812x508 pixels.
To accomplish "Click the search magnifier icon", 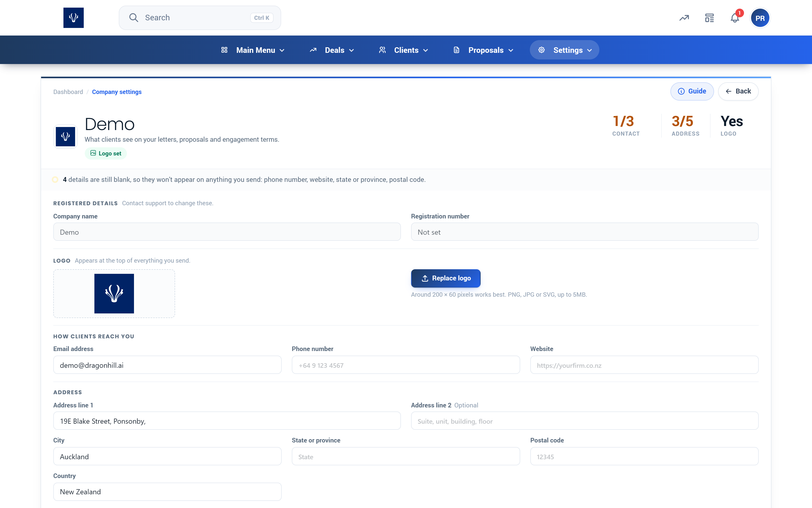I will [133, 18].
